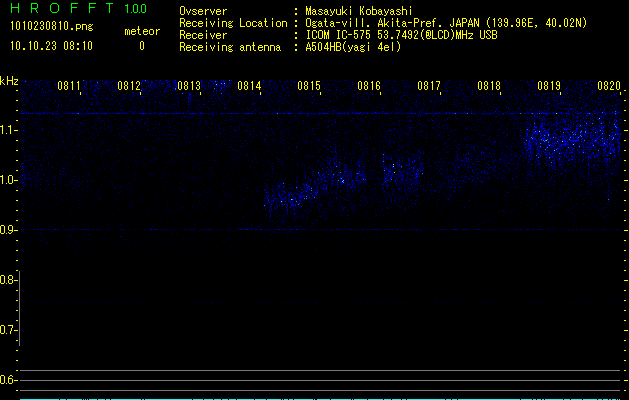This screenshot has height=400, width=629.
Task: Click the A504HB(yagi 4el) antenna text
Action: 353,47
